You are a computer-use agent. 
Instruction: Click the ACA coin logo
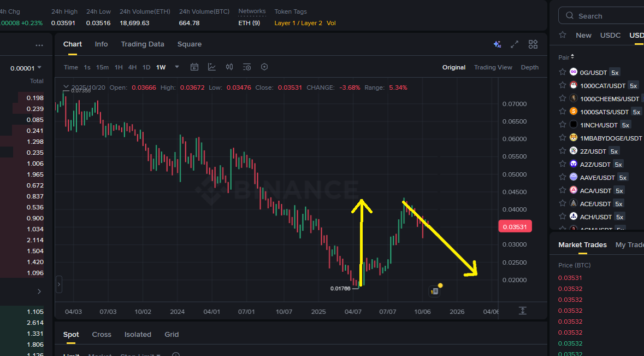coord(574,190)
